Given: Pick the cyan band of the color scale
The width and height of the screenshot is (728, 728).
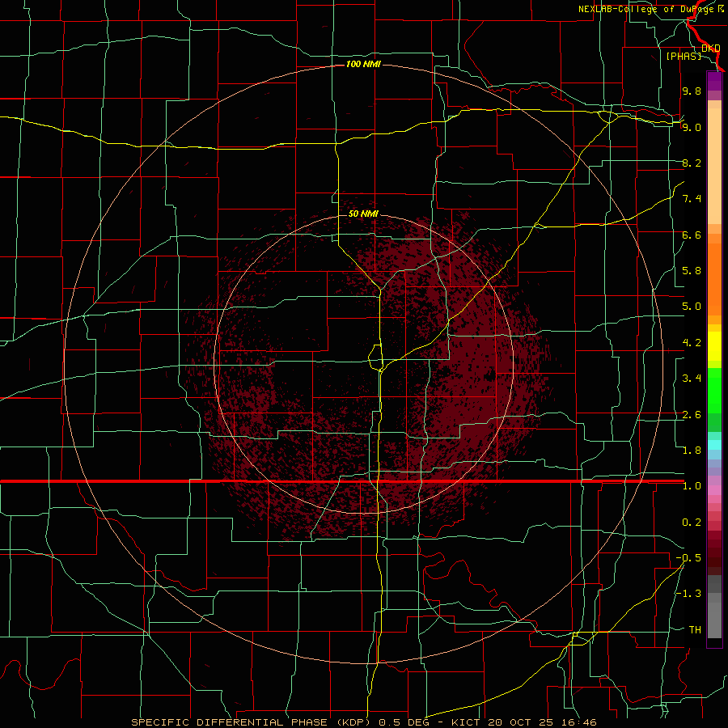Looking at the screenshot, I should pos(714,445).
